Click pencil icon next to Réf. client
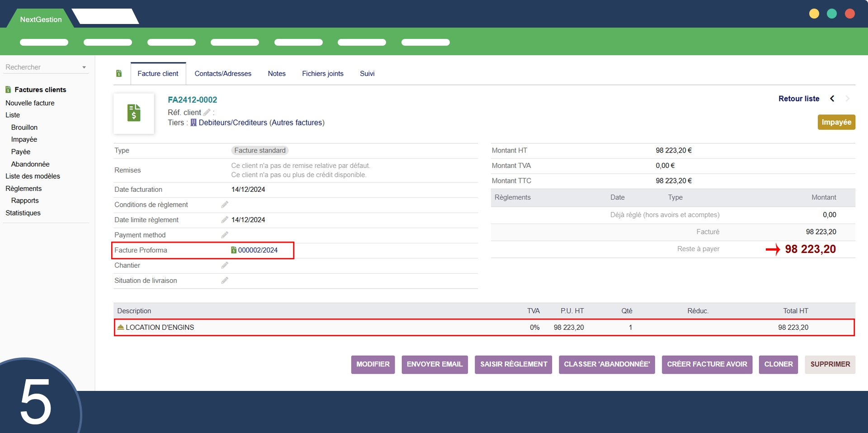This screenshot has height=433, width=868. (x=207, y=112)
